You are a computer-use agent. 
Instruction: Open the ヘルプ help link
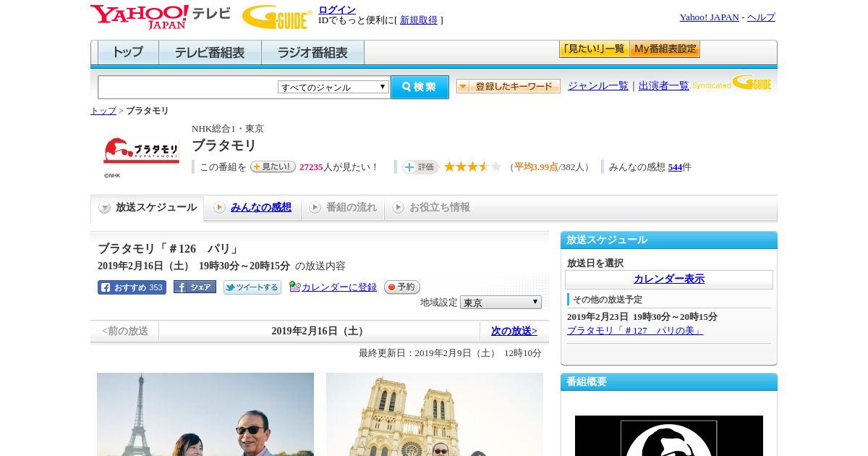(761, 17)
